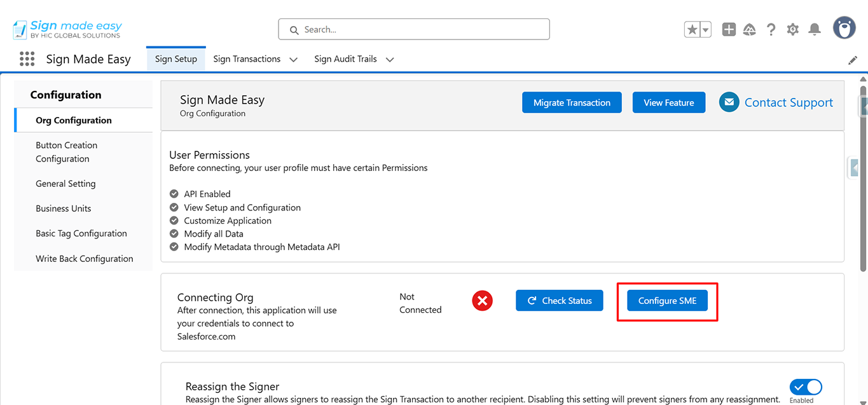Expand the Sign Audit Trails chevron menu
868x405 pixels.
390,60
